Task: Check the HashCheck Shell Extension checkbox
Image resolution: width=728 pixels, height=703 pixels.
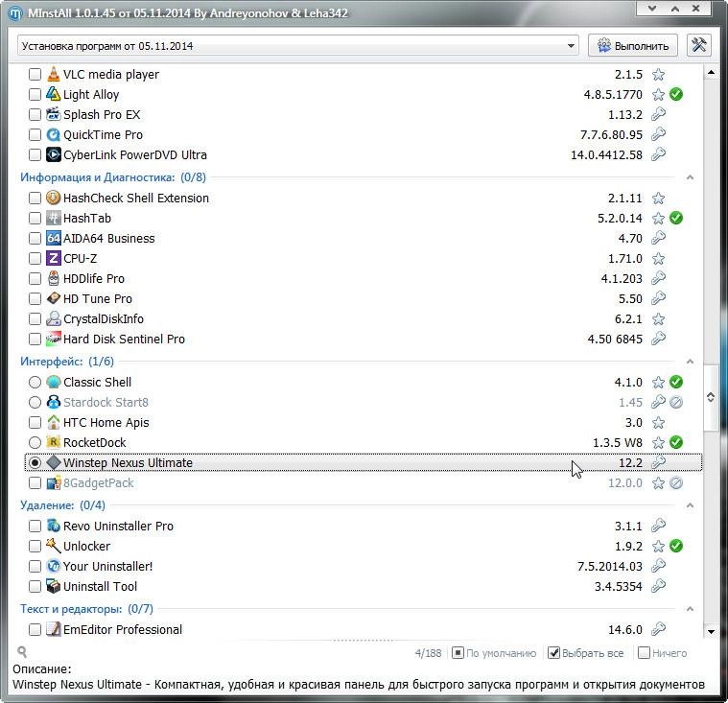Action: click(x=35, y=199)
